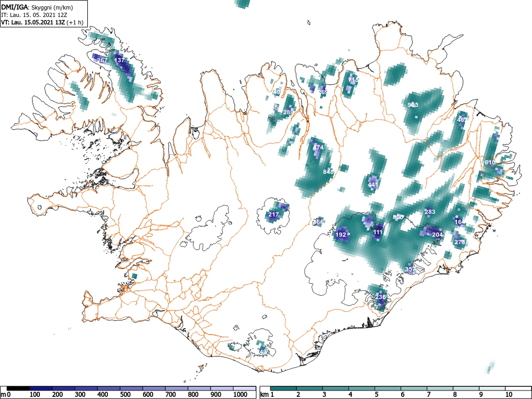Click the '217' value on central glacier
The width and height of the screenshot is (532, 399).
(273, 214)
